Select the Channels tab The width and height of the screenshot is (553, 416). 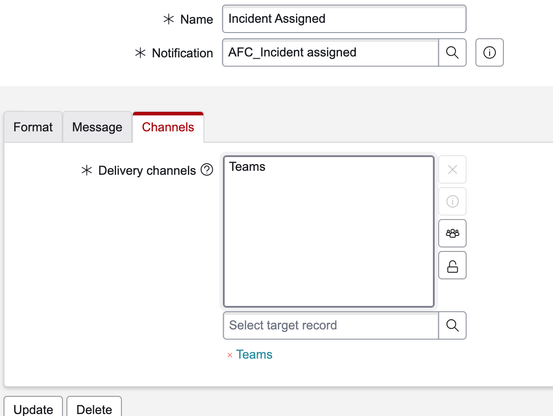[168, 127]
